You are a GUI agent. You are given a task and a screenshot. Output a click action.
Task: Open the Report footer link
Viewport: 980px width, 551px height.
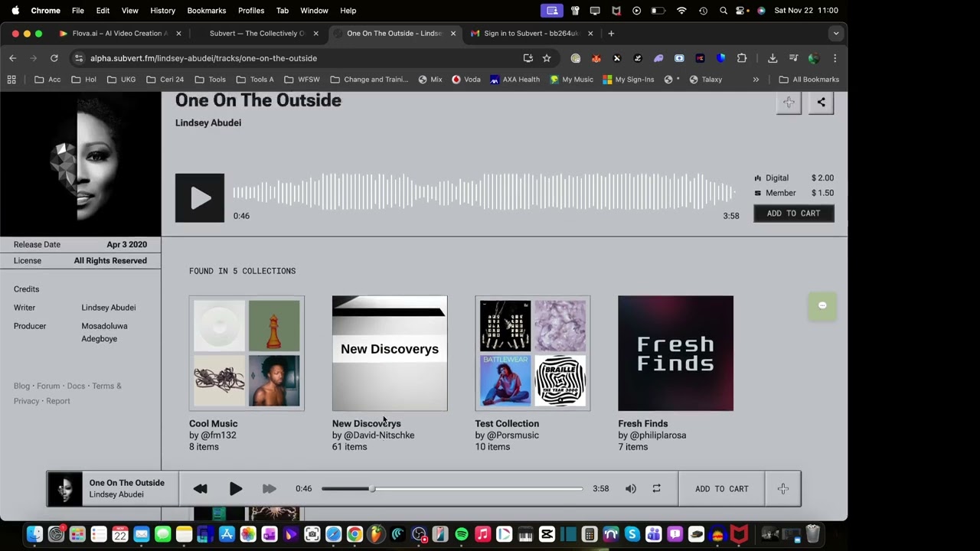pos(57,401)
